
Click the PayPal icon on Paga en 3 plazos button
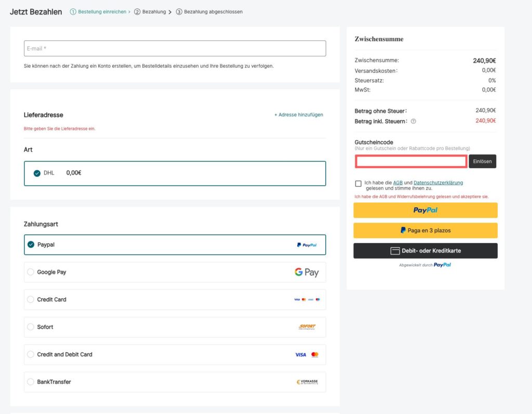click(403, 231)
